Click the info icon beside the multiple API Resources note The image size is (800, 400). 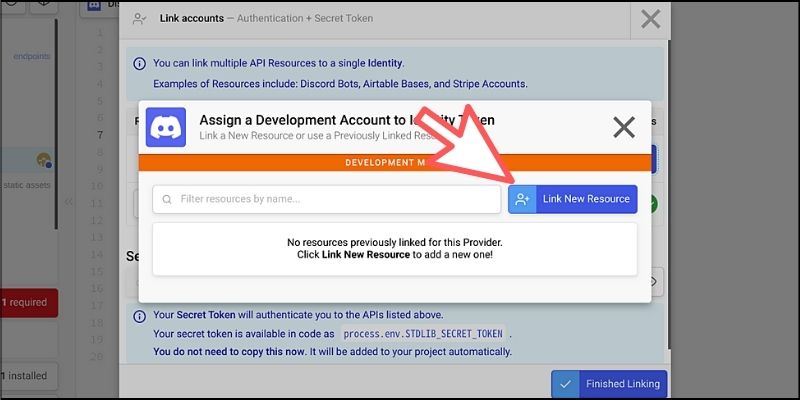tap(139, 64)
